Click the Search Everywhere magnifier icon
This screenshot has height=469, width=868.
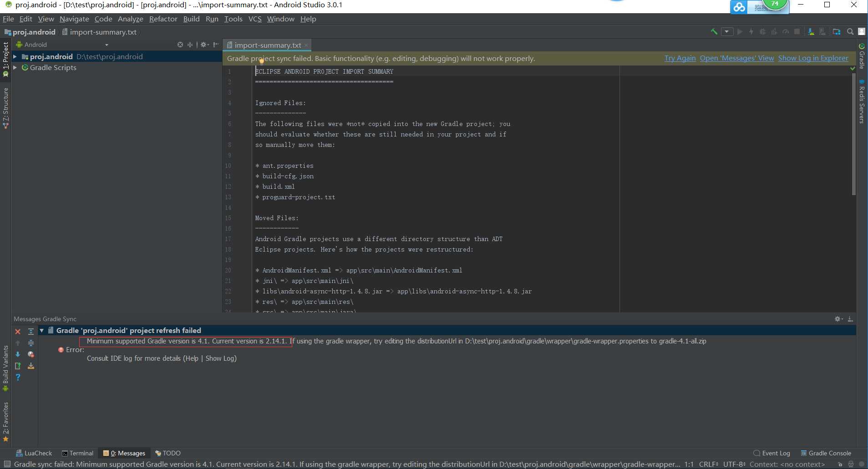(x=850, y=31)
